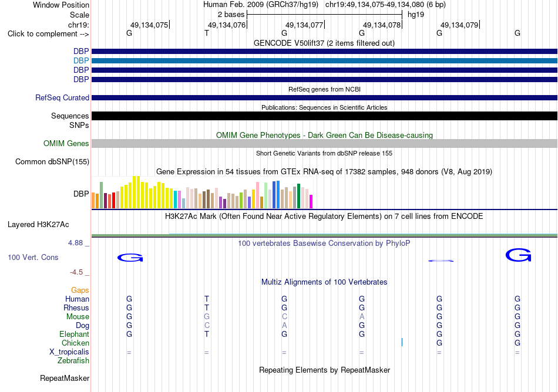This screenshot has width=558, height=392.
Task: Click the Mouse species label
Action: 78,317
